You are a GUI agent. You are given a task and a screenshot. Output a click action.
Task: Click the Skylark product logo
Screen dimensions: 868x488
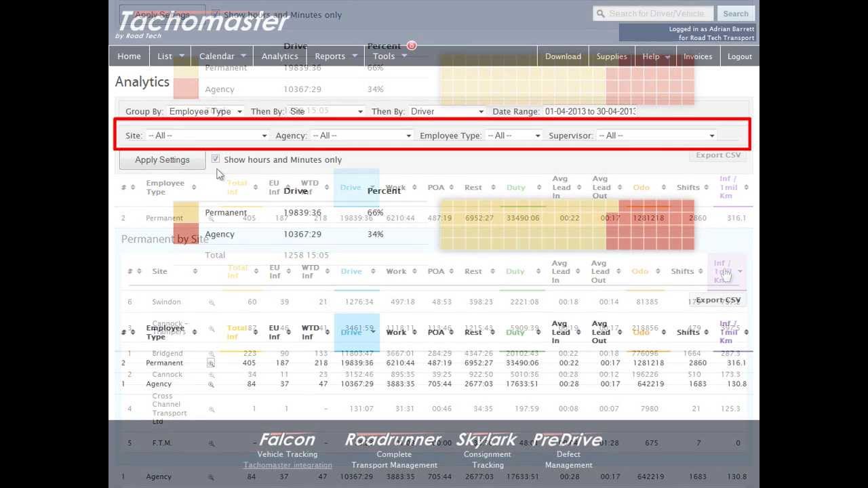coord(487,439)
